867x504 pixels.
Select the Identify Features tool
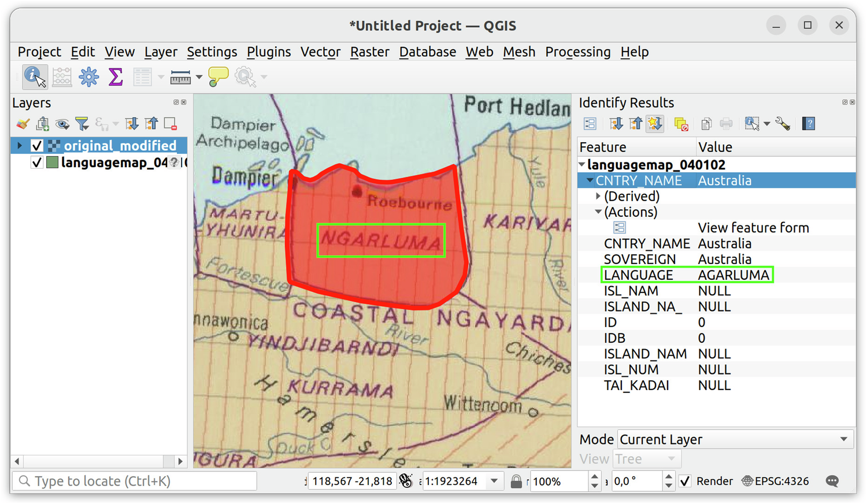point(35,77)
